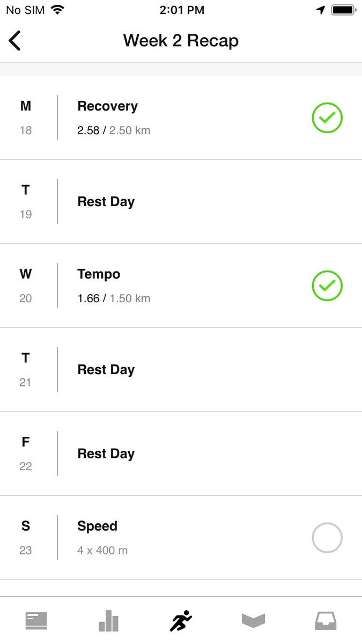Open the inbox tray tab icon
The height and width of the screenshot is (644, 362).
[x=326, y=621]
